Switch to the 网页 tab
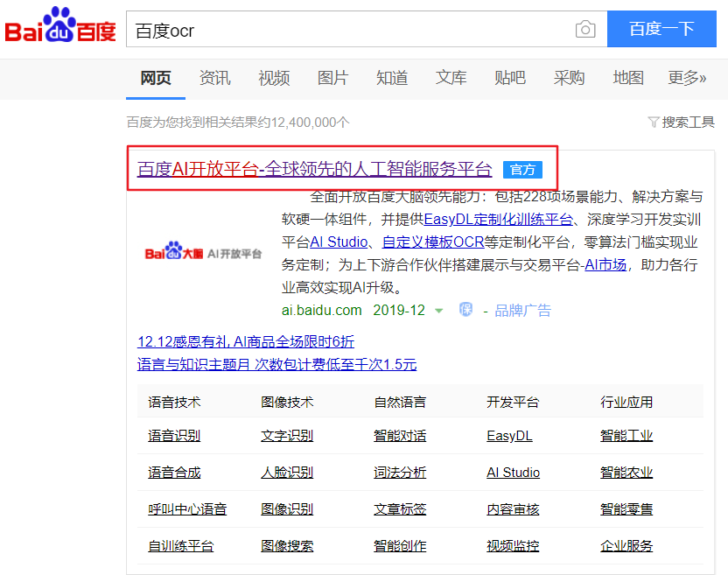The height and width of the screenshot is (575, 728). click(x=156, y=78)
